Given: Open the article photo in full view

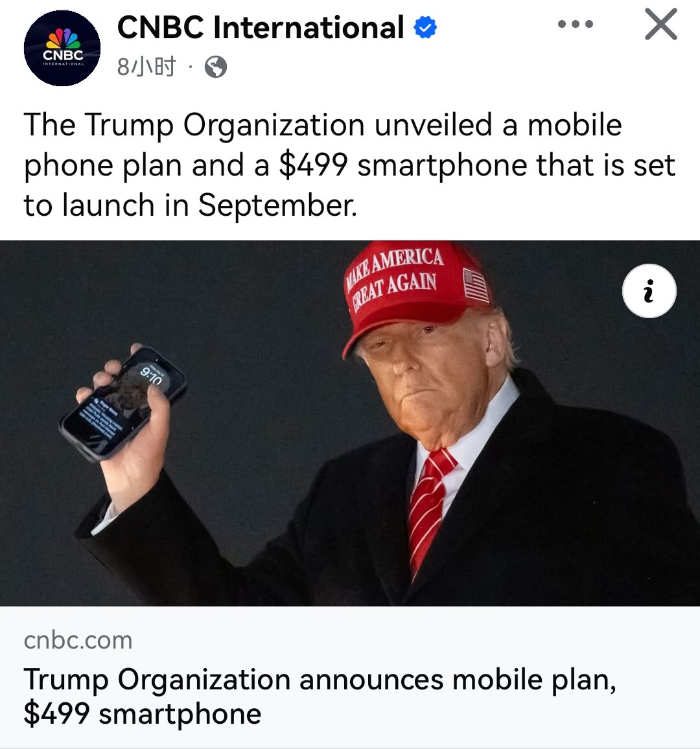Looking at the screenshot, I should pos(350,423).
